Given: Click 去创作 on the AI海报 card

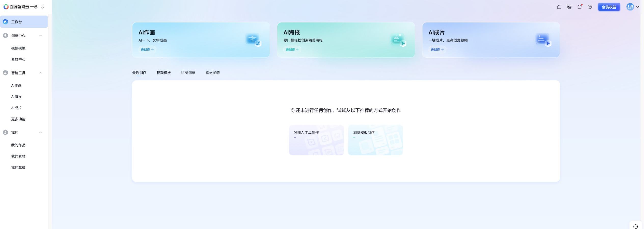Looking at the screenshot, I should tap(292, 49).
